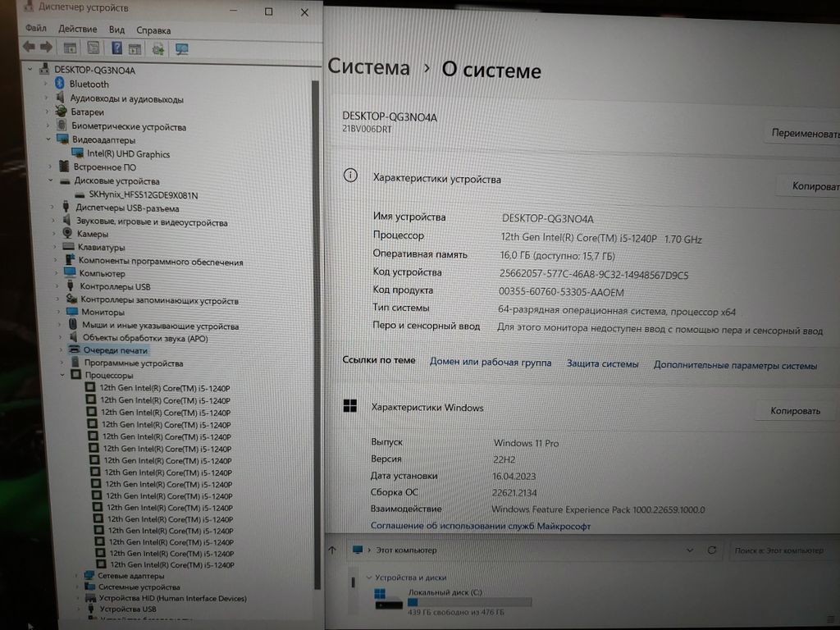Viewport: 840px width, 630px height.
Task: Expand the Биометрические устройства category
Action: 48,126
